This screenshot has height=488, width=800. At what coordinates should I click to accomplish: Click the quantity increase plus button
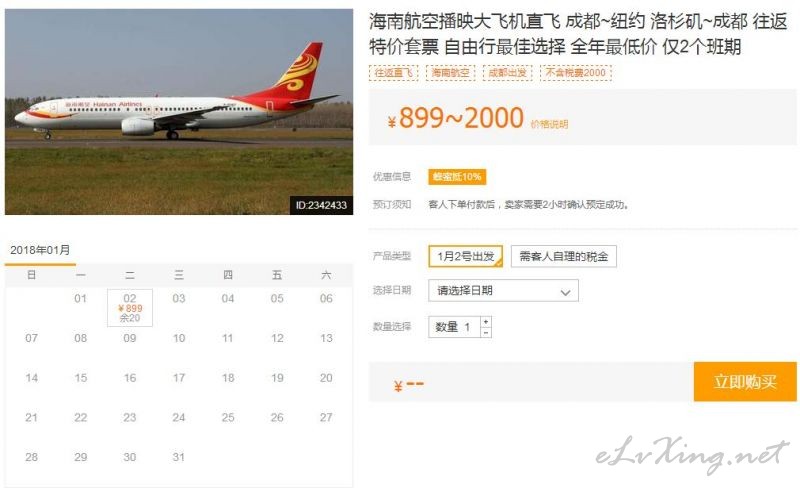(x=486, y=322)
